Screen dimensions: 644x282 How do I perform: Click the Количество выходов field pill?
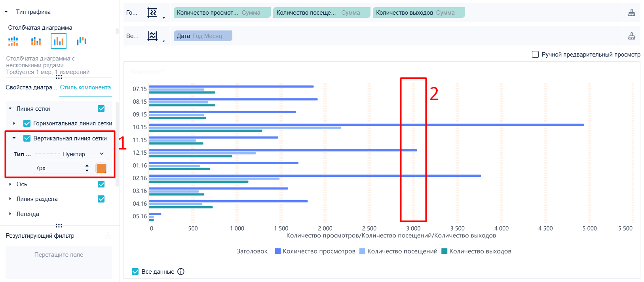[x=419, y=13]
